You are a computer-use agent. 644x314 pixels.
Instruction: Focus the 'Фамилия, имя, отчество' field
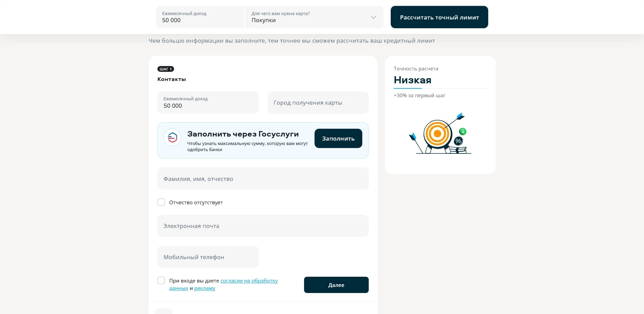(263, 179)
